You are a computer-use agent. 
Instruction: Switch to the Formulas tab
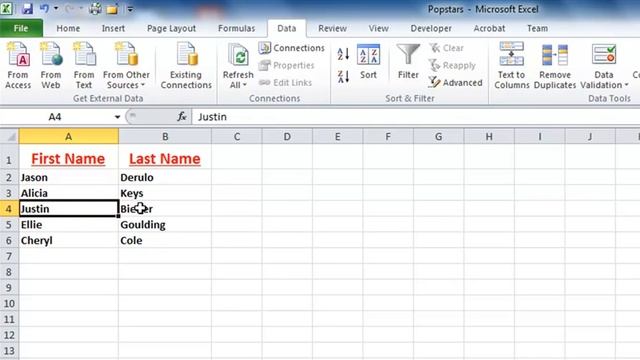click(x=236, y=28)
